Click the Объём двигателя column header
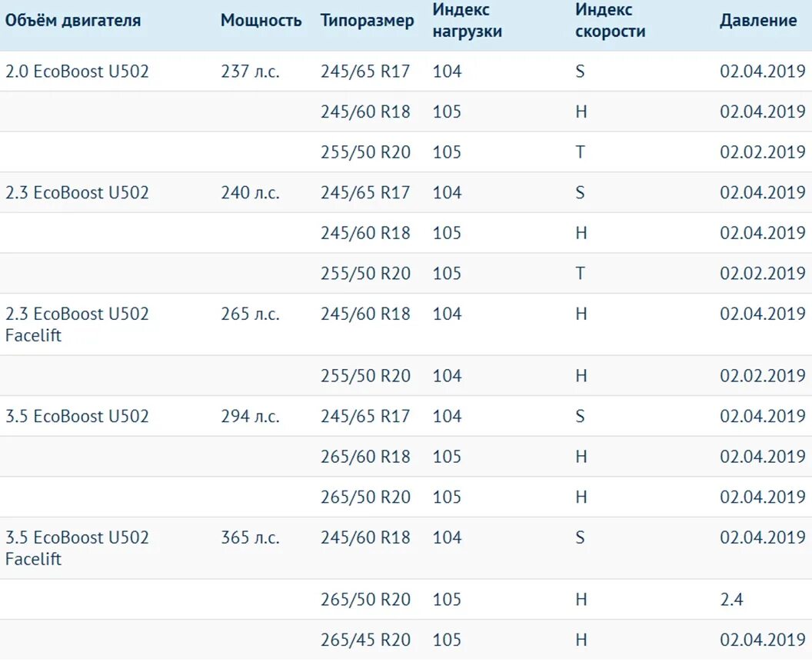Image resolution: width=812 pixels, height=662 pixels. 73,21
